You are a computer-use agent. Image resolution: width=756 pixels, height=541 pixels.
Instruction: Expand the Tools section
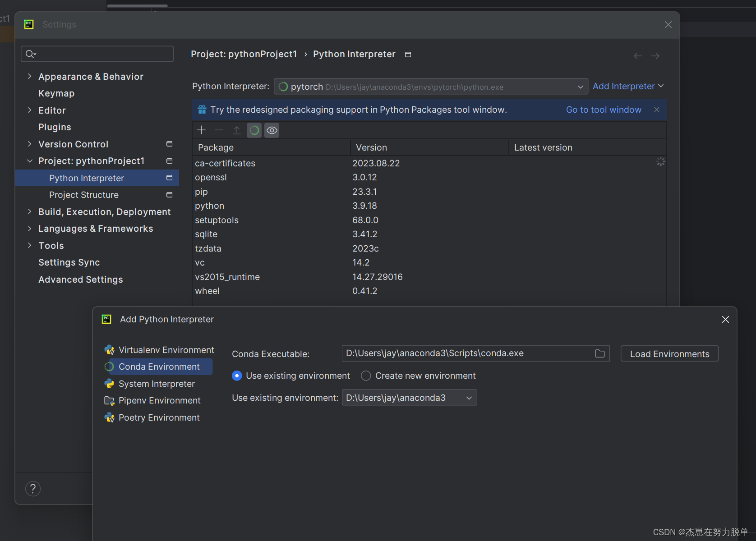click(30, 245)
